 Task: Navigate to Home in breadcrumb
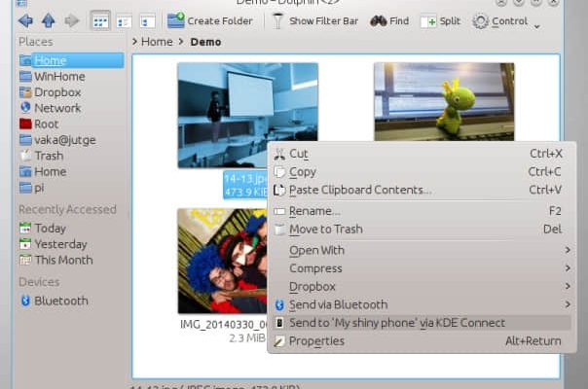click(x=157, y=42)
